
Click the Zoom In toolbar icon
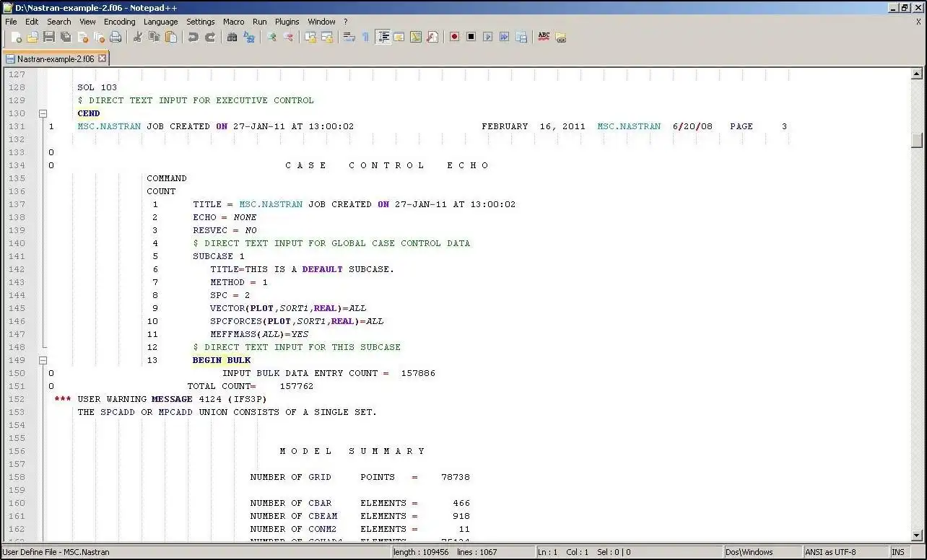coord(271,37)
